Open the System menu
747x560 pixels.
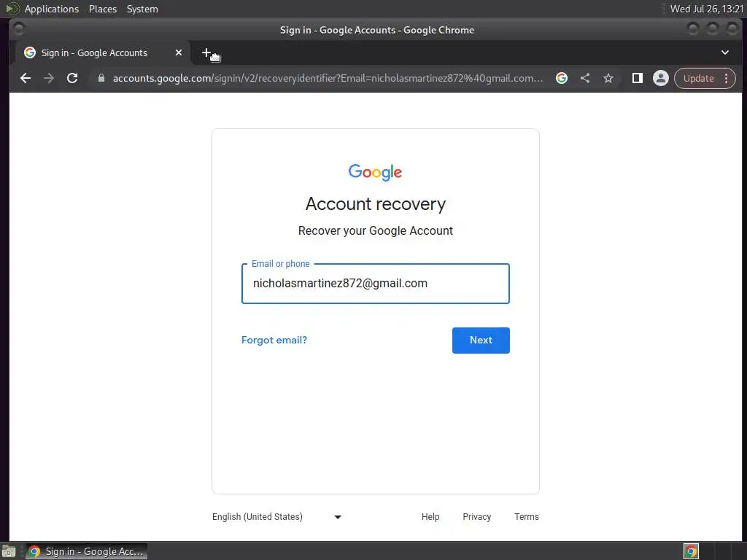tap(142, 9)
